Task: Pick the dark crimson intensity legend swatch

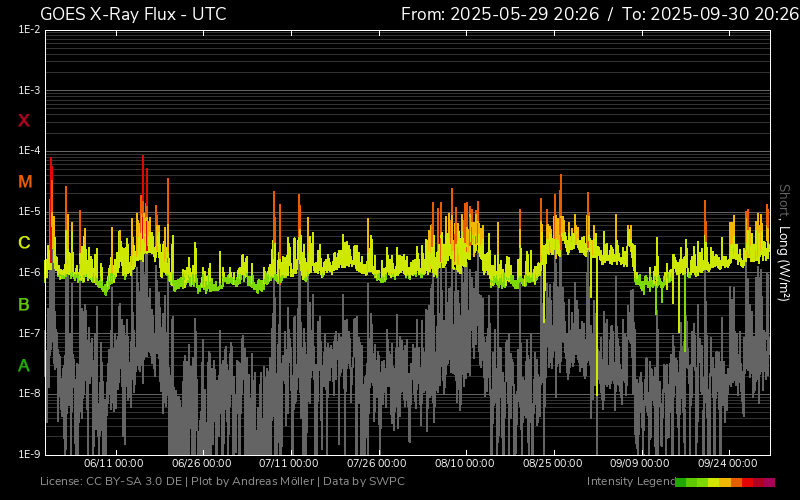Action: tap(758, 482)
